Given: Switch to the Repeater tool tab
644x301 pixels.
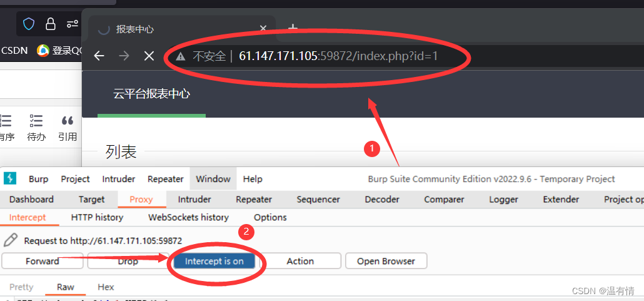Looking at the screenshot, I should coord(254,200).
